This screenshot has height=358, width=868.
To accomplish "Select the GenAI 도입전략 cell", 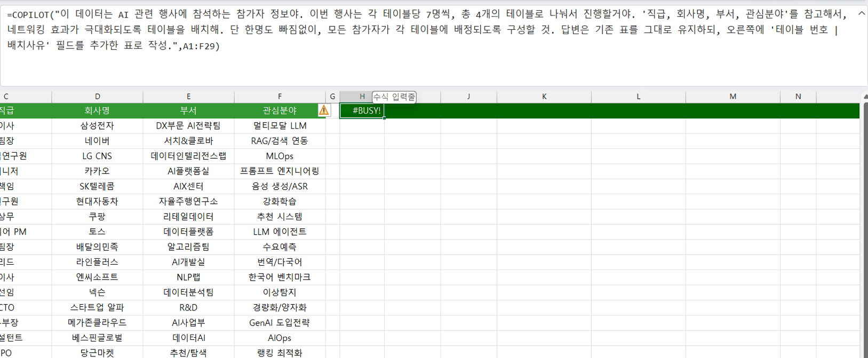I will [280, 323].
